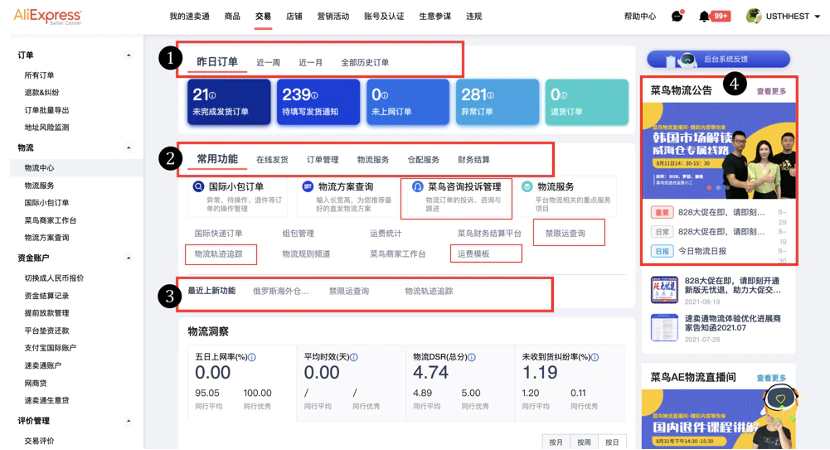The height and width of the screenshot is (450, 830).
Task: Open 店铺 top menu
Action: [294, 16]
